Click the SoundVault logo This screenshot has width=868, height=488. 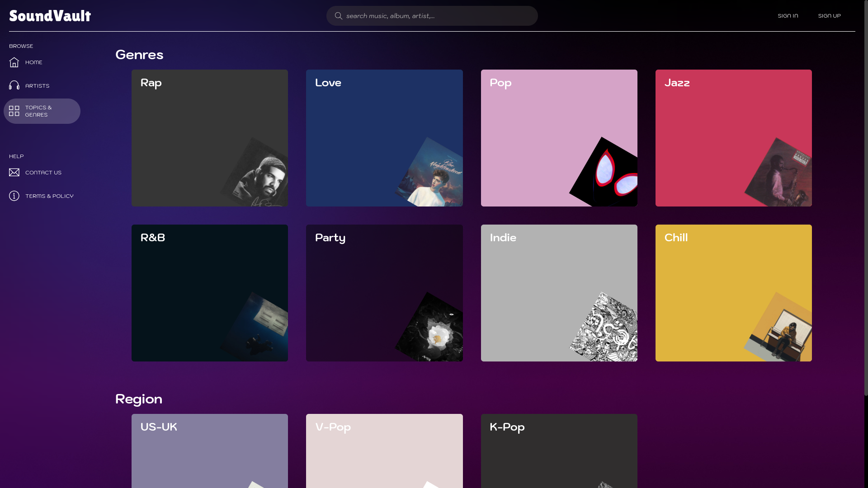click(50, 16)
